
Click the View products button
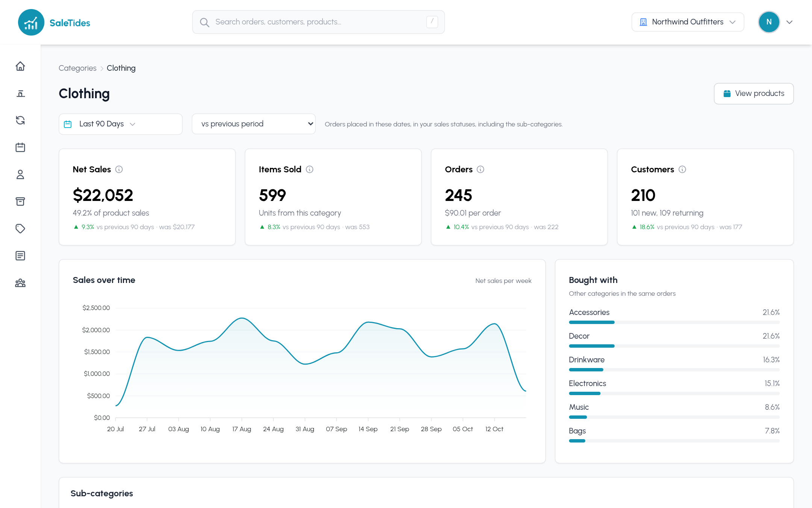tap(754, 94)
